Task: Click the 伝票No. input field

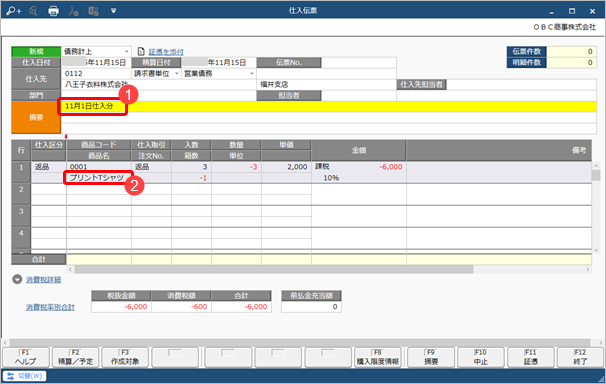Action: coord(358,63)
